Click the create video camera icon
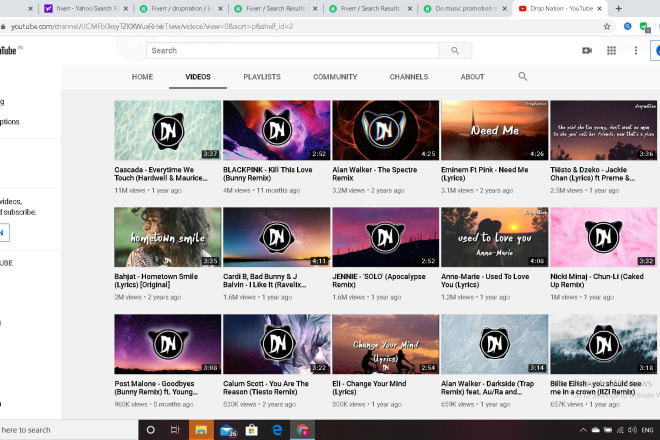Viewport: 660px width, 440px height. 587,50
